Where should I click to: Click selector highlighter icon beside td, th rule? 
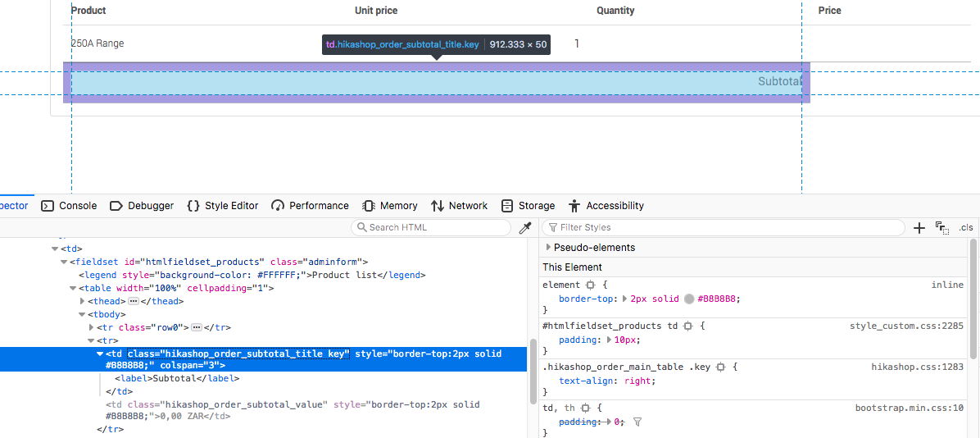click(586, 408)
